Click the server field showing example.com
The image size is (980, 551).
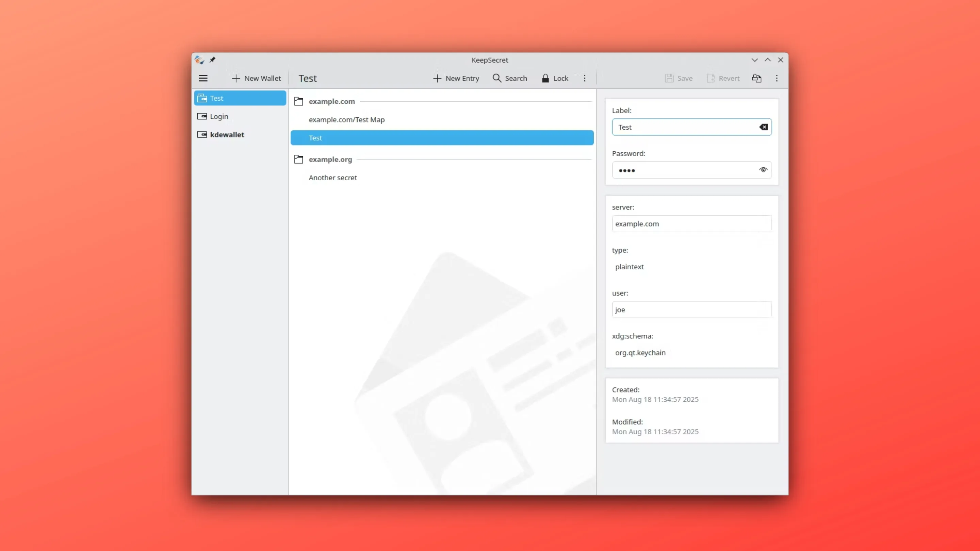click(x=692, y=223)
